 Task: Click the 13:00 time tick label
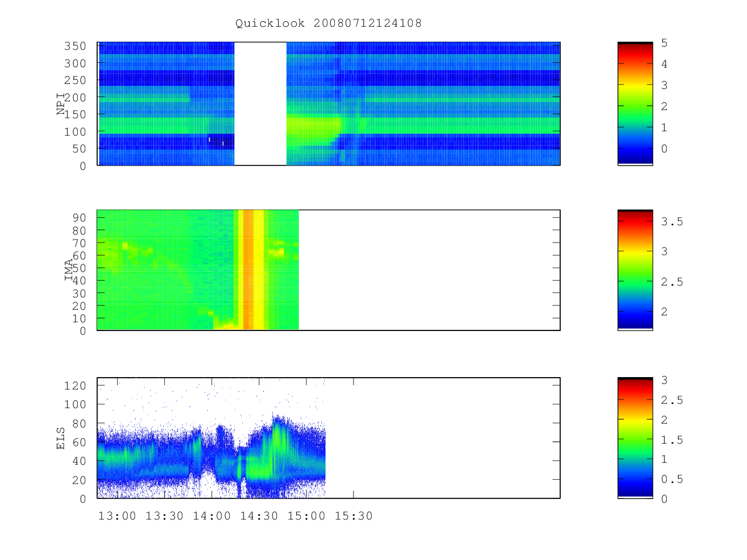[117, 516]
